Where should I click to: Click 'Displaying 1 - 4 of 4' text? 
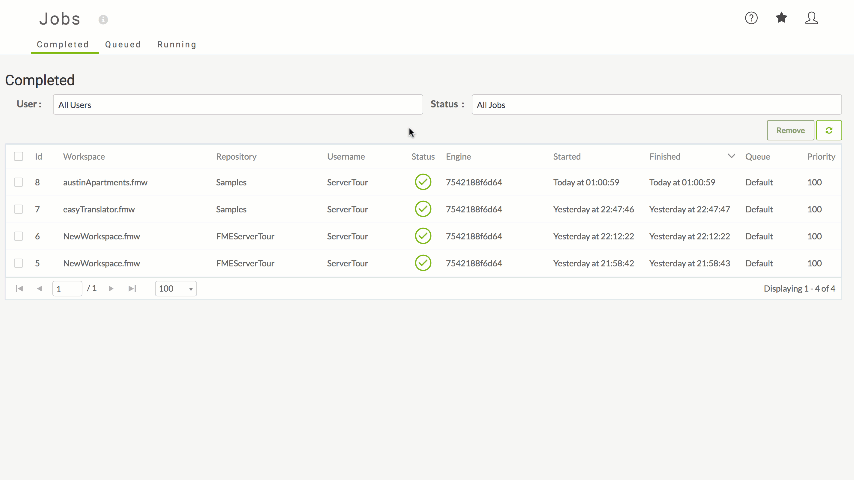(x=799, y=289)
